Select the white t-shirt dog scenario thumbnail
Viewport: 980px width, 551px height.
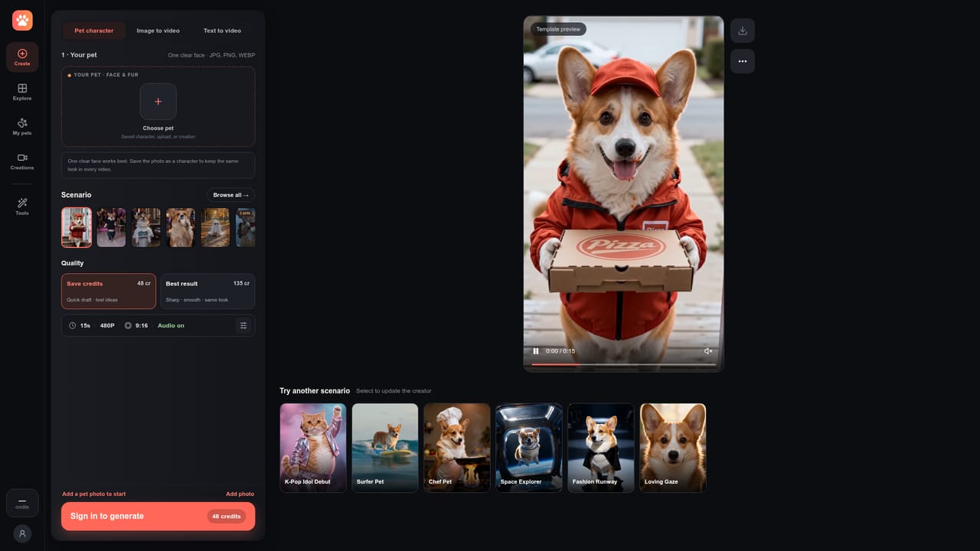pyautogui.click(x=145, y=227)
